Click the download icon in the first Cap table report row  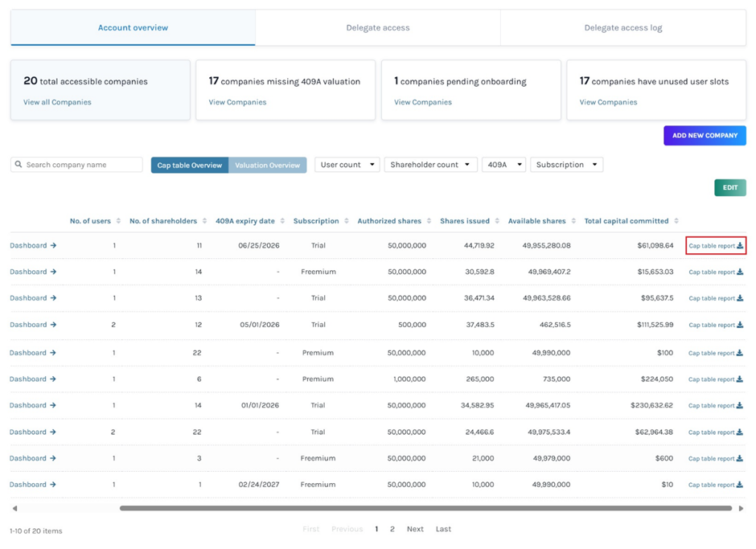coord(740,246)
